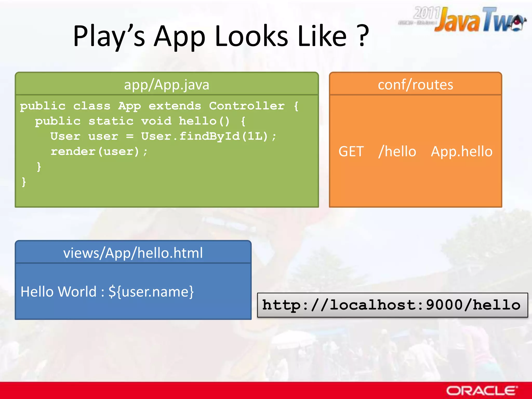This screenshot has height=399, width=532.
Task: Select the views/App/hello.html header
Action: point(133,253)
